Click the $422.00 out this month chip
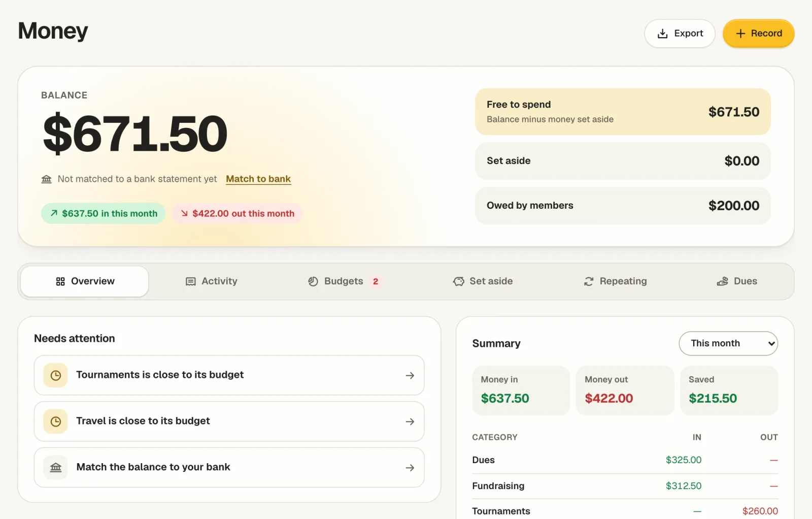The image size is (812, 519). (x=237, y=213)
